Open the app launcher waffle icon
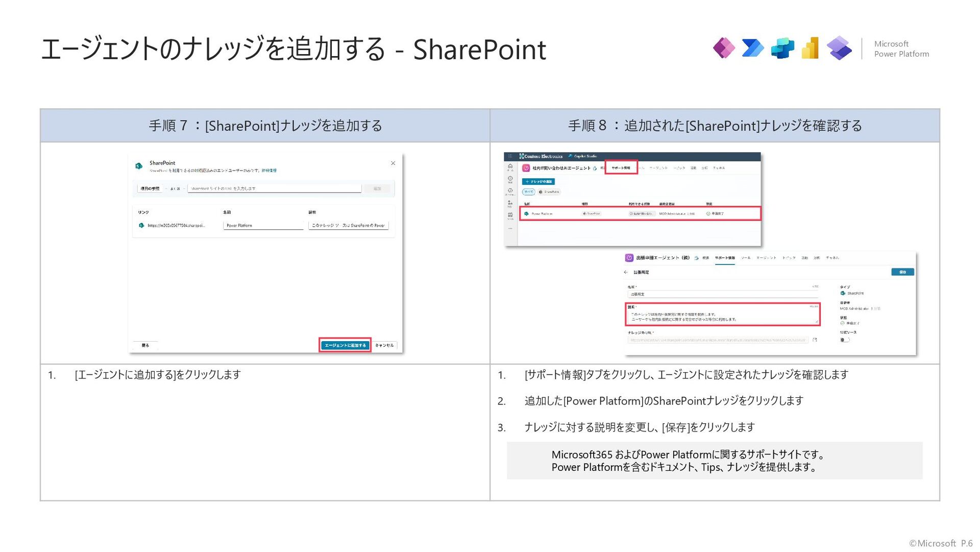Screen dimensions: 980x552 (x=509, y=156)
